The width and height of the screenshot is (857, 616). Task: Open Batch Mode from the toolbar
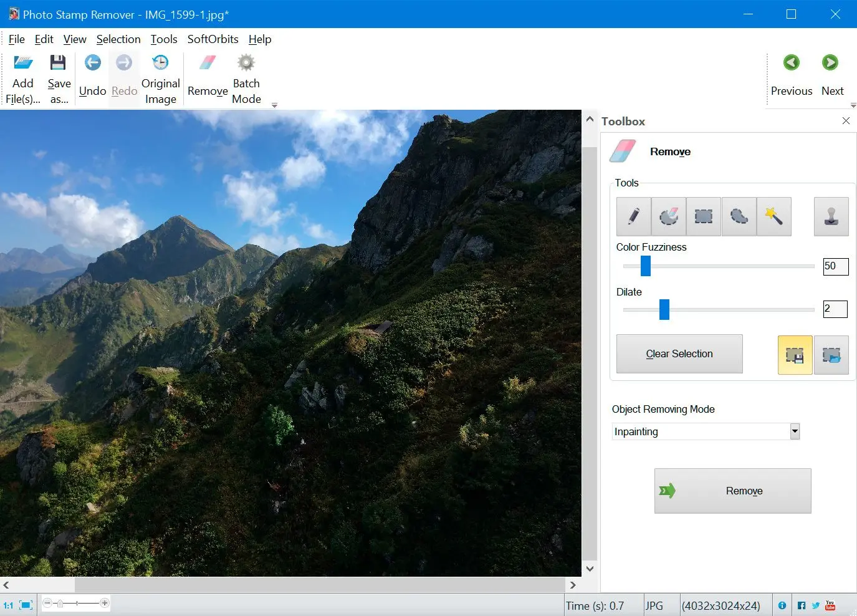pos(246,79)
